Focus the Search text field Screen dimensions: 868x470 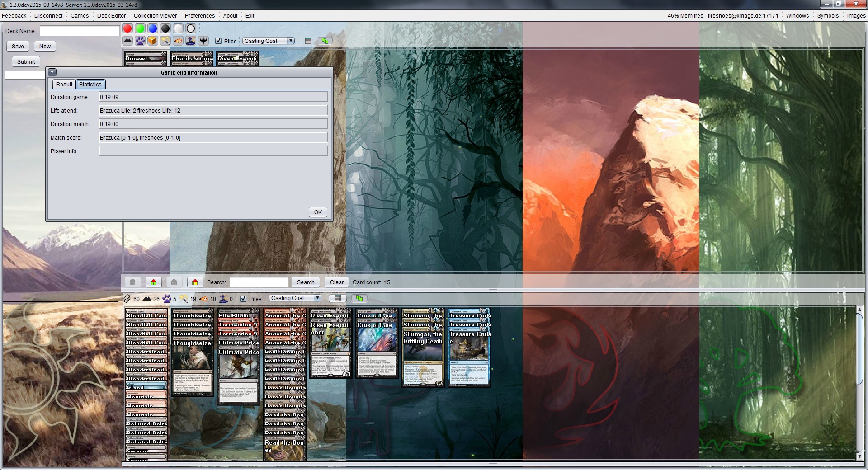(259, 282)
